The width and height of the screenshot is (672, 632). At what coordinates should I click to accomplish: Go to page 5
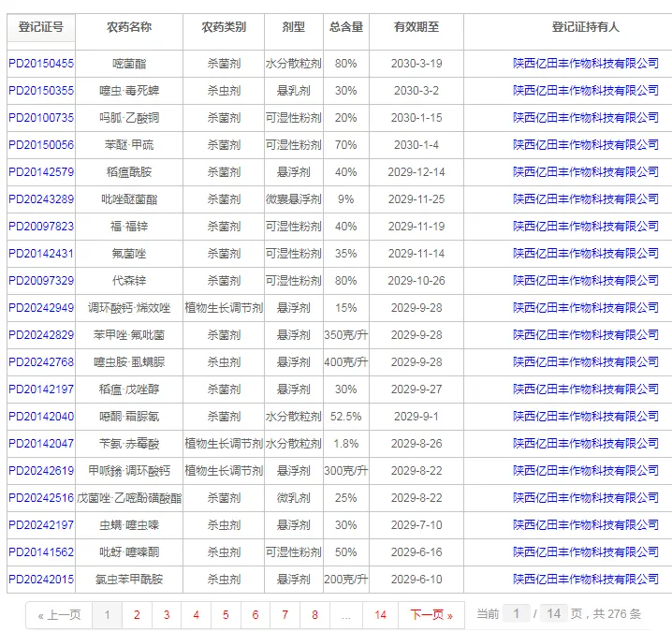click(x=226, y=615)
